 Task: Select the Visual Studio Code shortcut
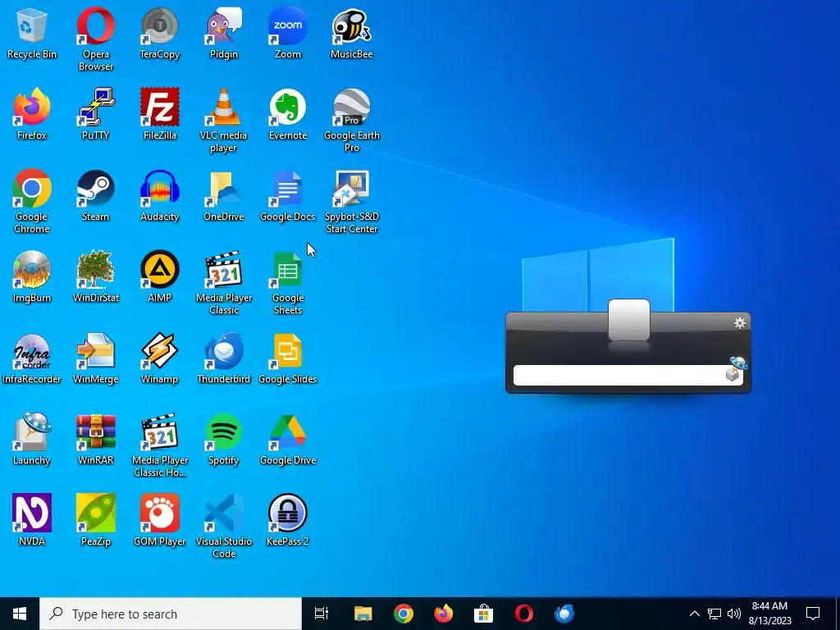click(x=223, y=527)
